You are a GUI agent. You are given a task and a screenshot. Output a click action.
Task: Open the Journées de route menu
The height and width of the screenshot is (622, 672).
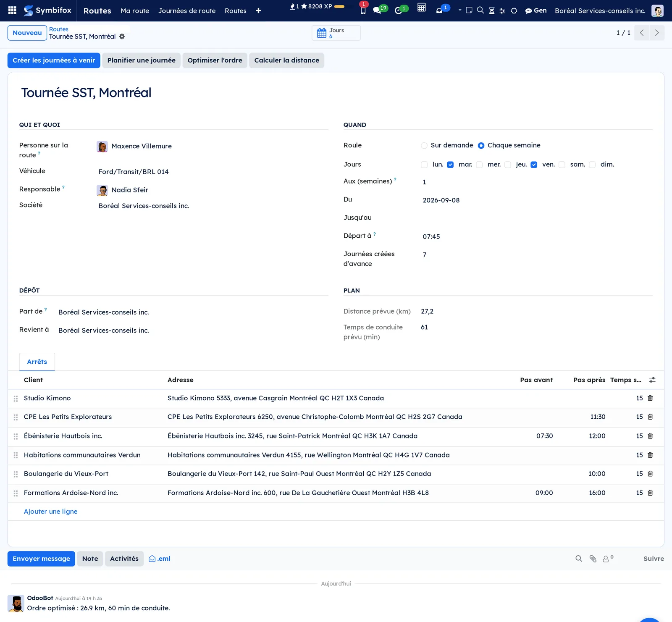click(x=187, y=10)
